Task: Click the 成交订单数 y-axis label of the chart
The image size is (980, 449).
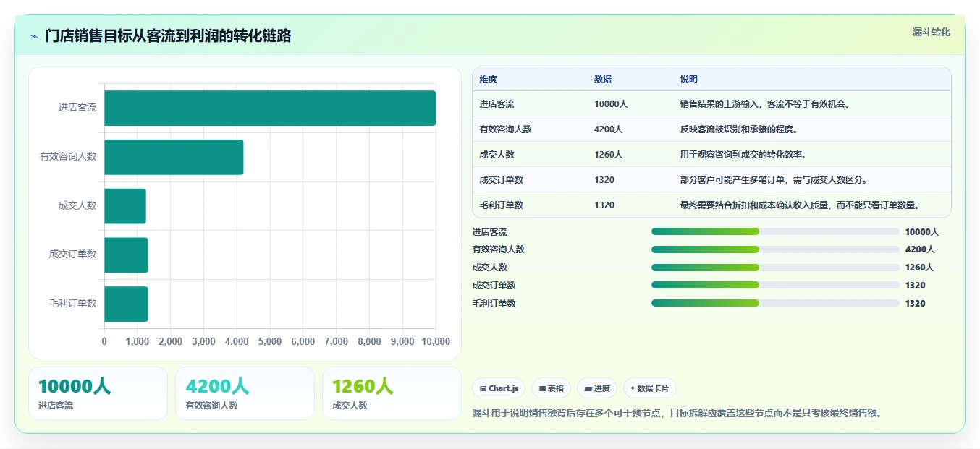Action: [x=72, y=255]
